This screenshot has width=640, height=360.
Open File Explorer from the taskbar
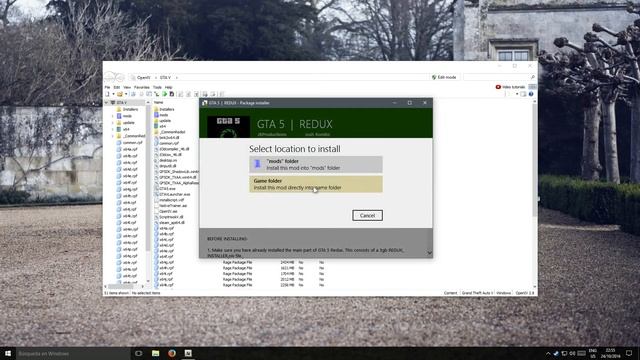coord(156,353)
